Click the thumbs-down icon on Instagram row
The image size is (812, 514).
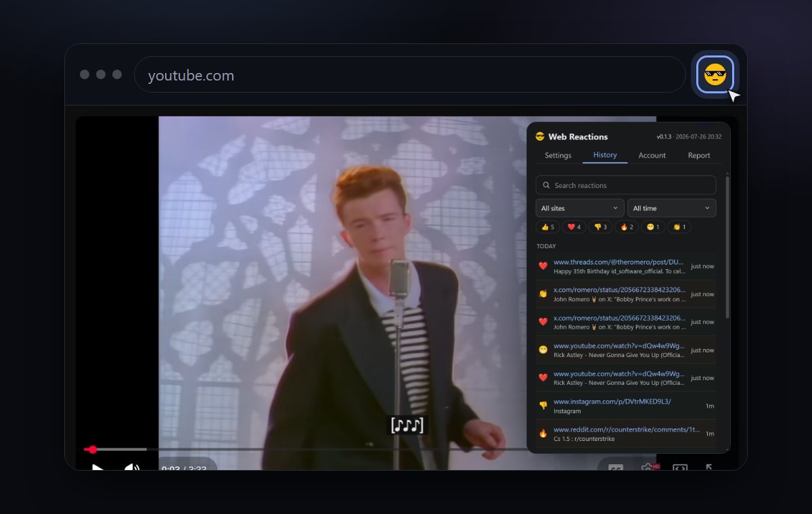[x=543, y=406]
